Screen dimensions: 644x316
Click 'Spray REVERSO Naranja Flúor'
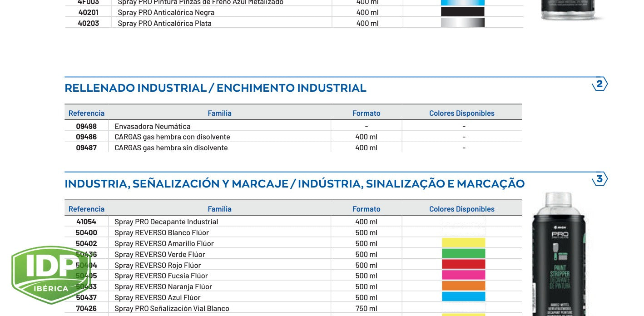[163, 286]
